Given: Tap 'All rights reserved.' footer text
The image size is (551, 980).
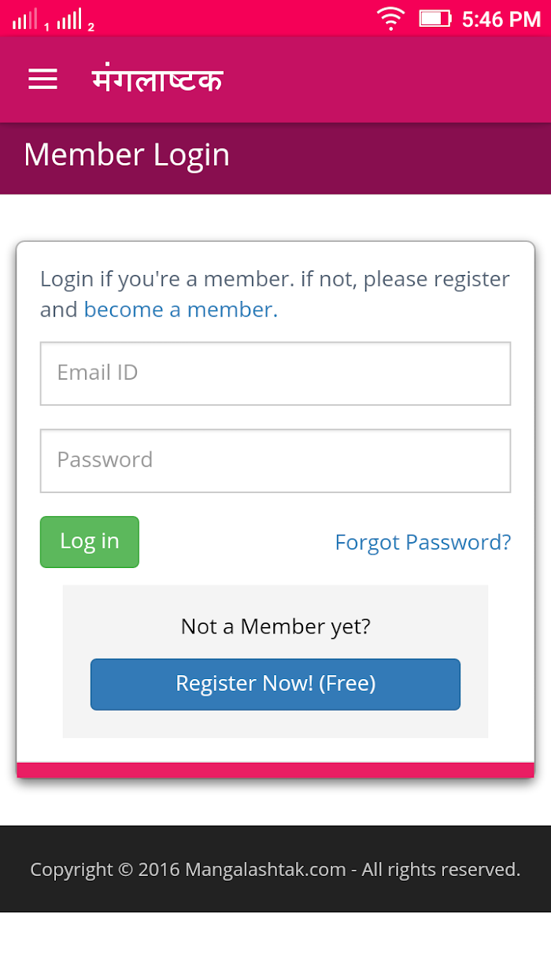Looking at the screenshot, I should pos(441,870).
